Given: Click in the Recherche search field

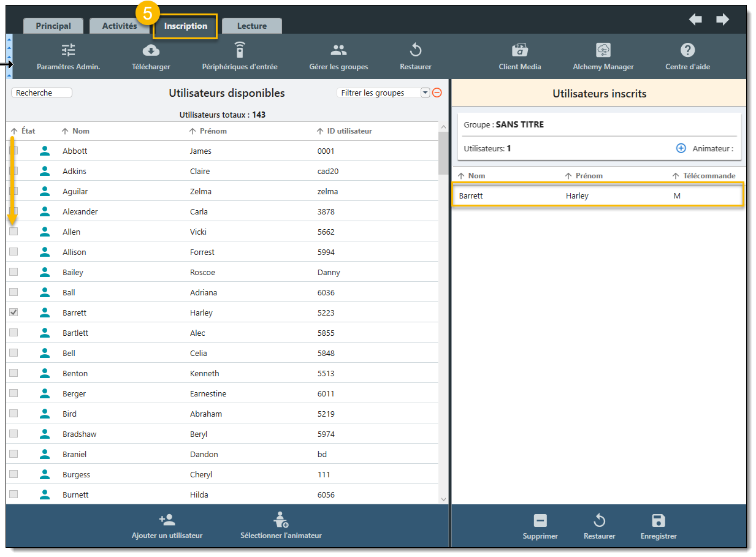Looking at the screenshot, I should pyautogui.click(x=42, y=93).
